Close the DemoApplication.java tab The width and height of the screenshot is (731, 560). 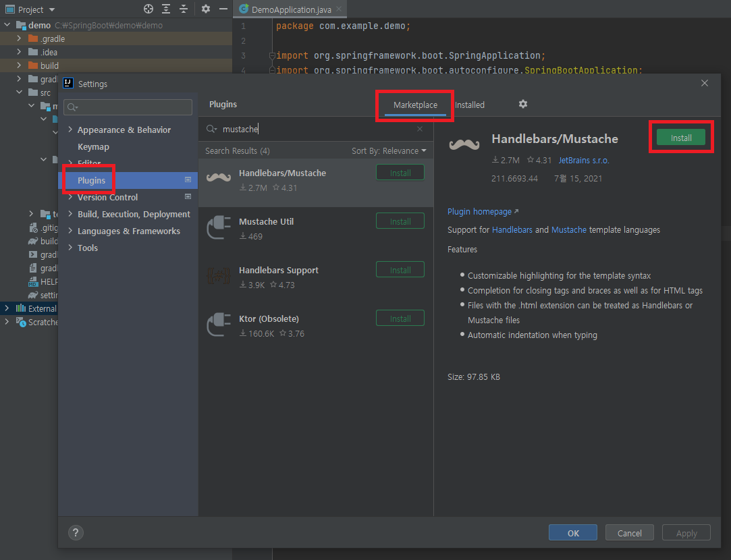point(340,9)
